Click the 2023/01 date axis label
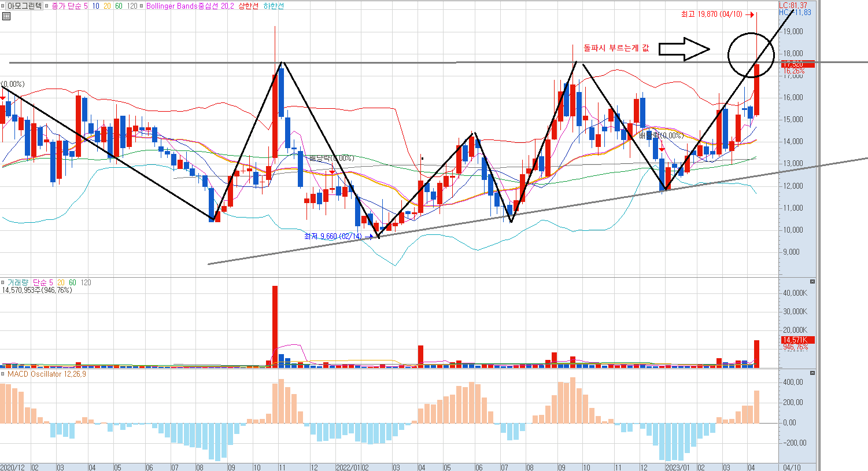The height and width of the screenshot is (471, 868). pos(677,467)
